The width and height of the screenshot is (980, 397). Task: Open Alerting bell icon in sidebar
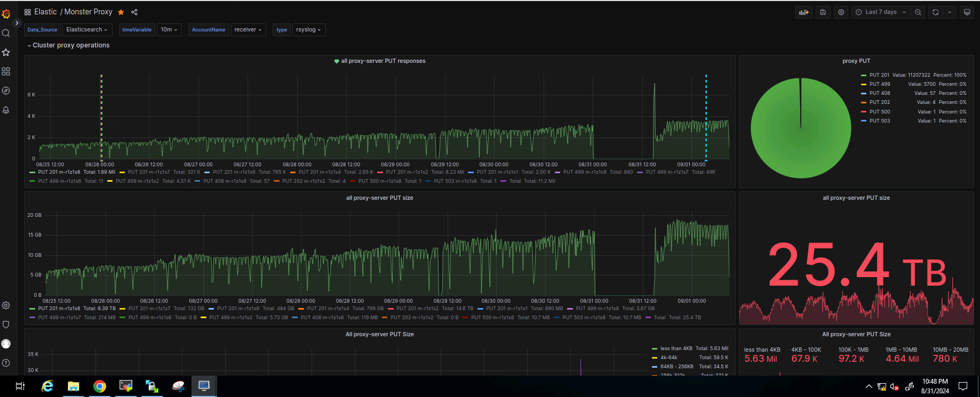pyautogui.click(x=6, y=110)
